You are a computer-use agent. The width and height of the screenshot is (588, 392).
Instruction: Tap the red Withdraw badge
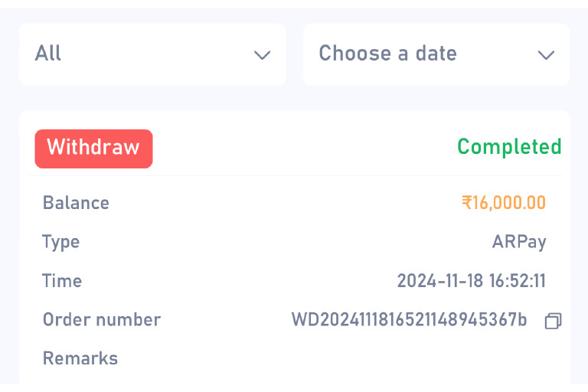93,148
